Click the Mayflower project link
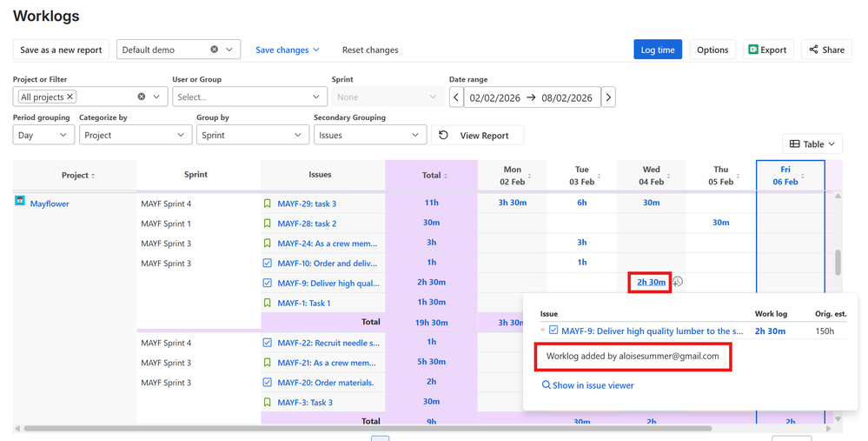 click(50, 204)
